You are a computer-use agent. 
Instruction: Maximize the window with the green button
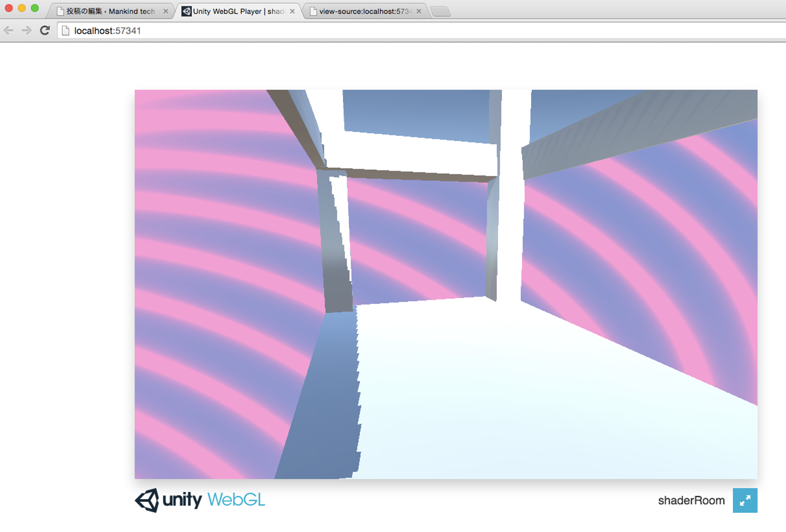tap(35, 8)
